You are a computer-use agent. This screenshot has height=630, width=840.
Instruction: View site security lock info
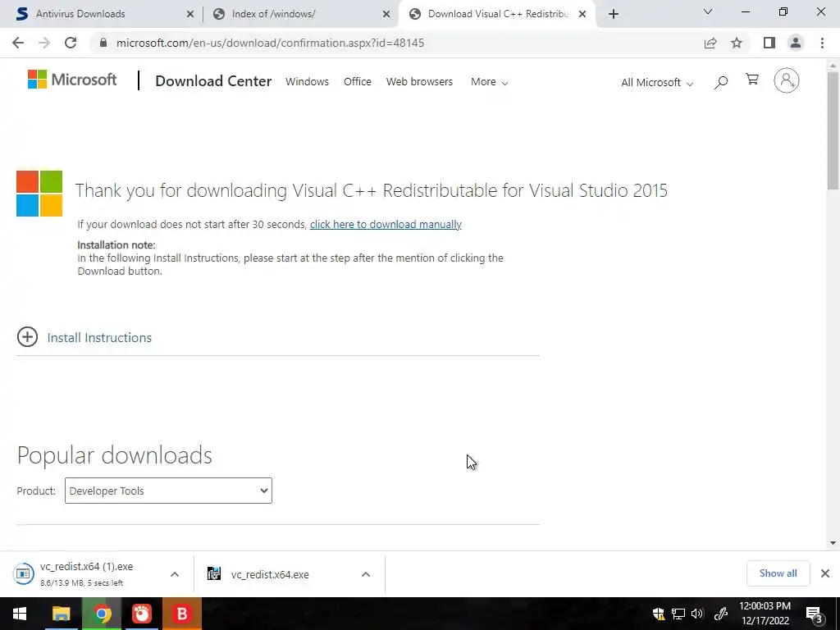(103, 43)
